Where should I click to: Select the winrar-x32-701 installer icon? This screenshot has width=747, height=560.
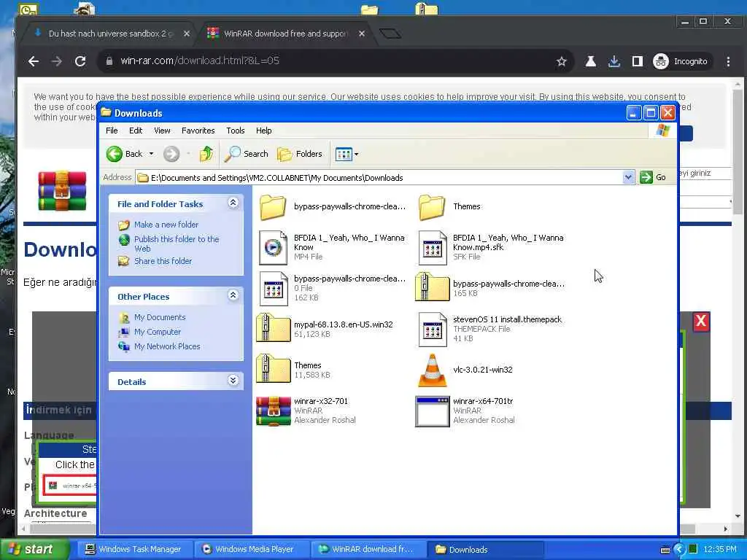click(x=273, y=411)
